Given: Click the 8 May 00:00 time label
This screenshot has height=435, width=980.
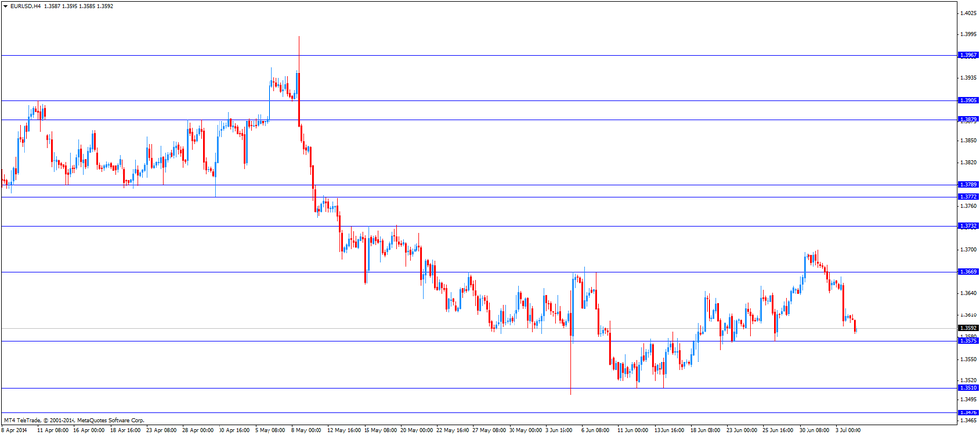Looking at the screenshot, I should (307, 431).
